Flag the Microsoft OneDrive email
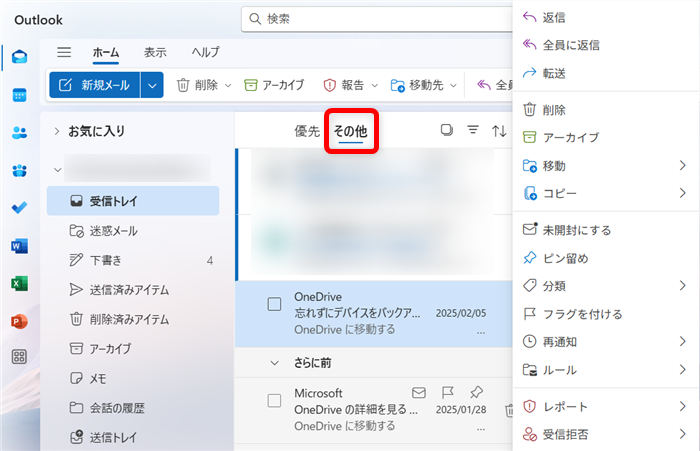Image resolution: width=700 pixels, height=451 pixels. click(x=449, y=393)
